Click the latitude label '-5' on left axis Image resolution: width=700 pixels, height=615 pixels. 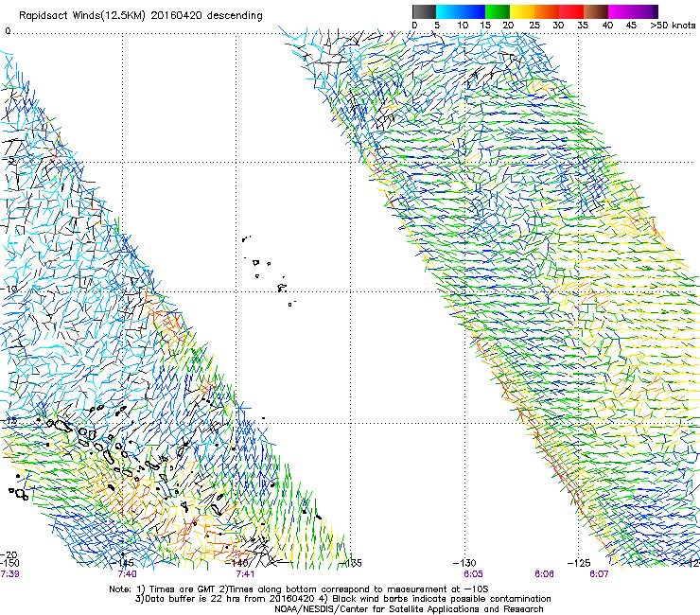[9, 160]
